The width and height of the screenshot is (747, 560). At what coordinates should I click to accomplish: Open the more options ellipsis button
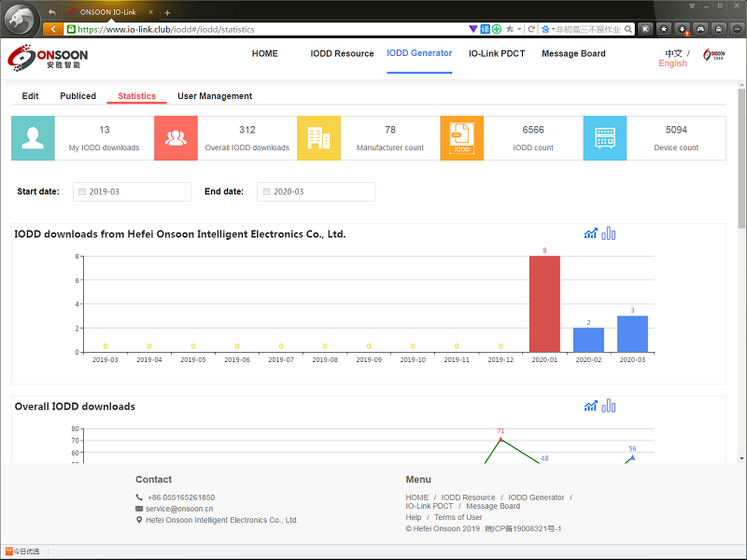(x=737, y=29)
